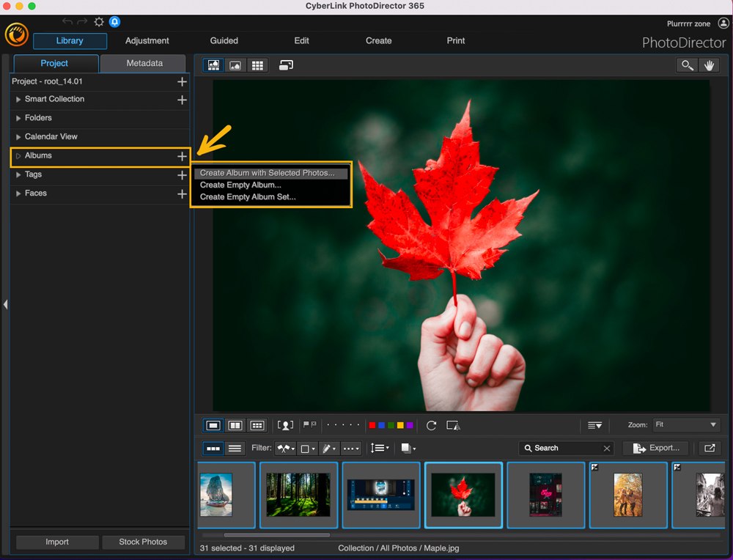Open the adjustment brush filter icon
733x560 pixels.
(328, 448)
